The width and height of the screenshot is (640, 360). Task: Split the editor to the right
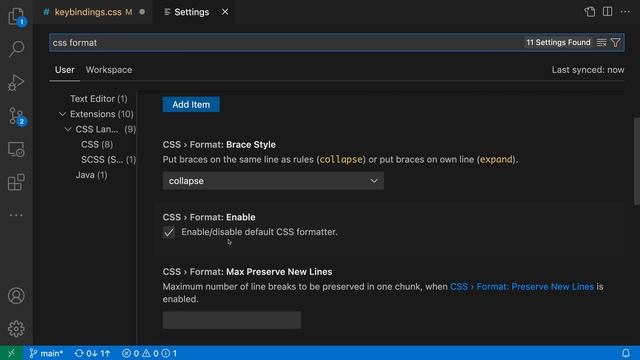coord(607,12)
